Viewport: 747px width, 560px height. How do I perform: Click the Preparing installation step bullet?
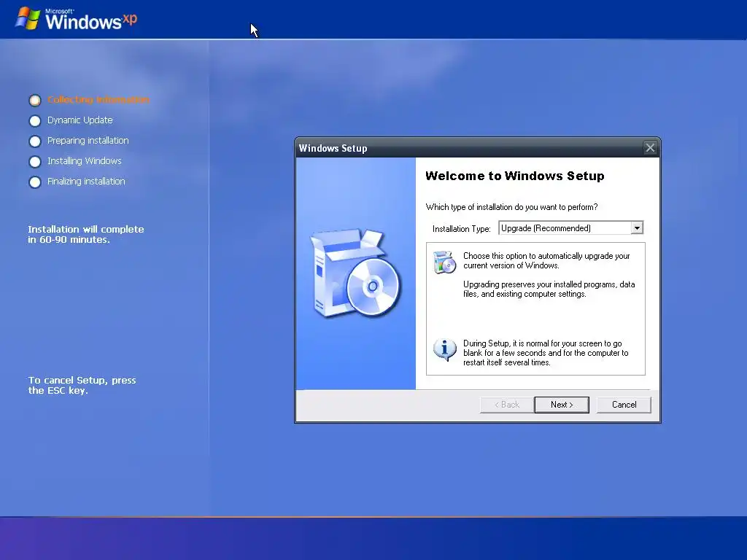point(35,141)
